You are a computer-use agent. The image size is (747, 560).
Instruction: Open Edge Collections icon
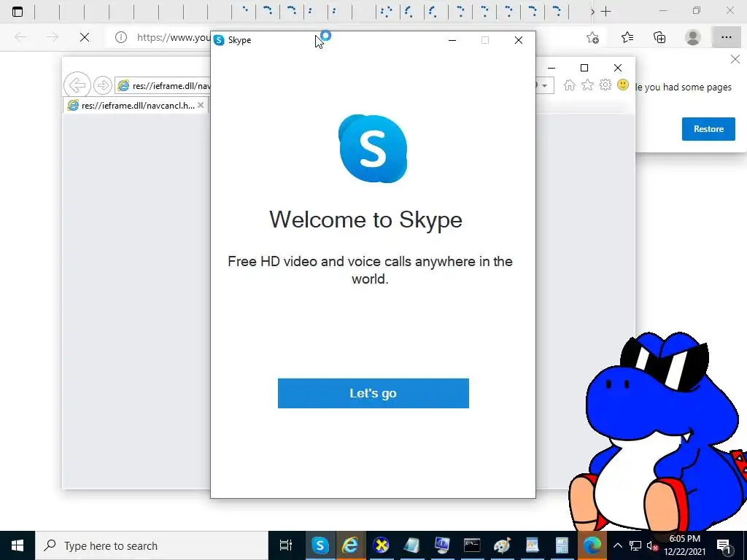(x=659, y=37)
